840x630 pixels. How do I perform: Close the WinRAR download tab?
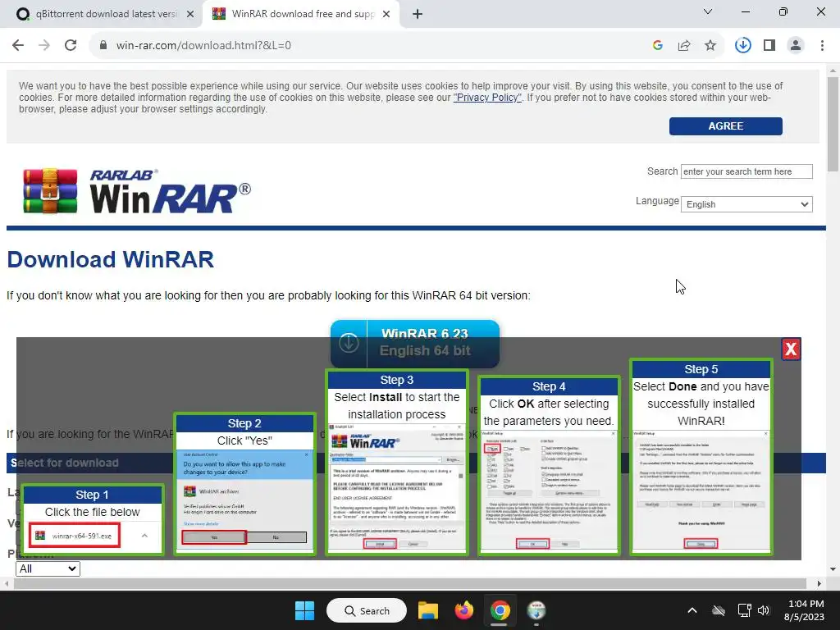(386, 14)
